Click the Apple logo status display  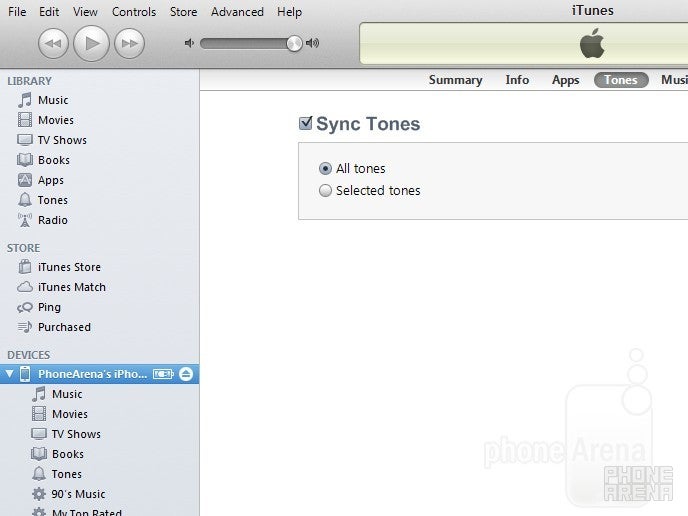(592, 44)
